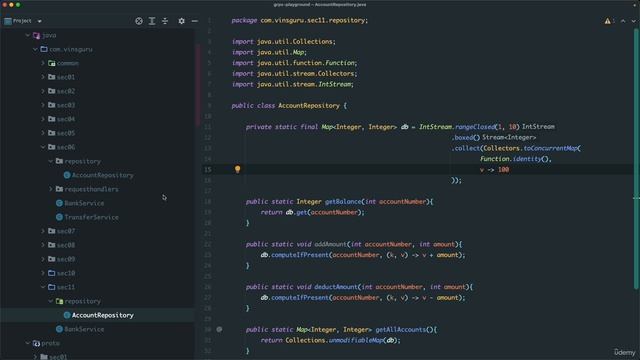640x360 pixels.
Task: Click the deductAmount method name
Action: pos(336,287)
